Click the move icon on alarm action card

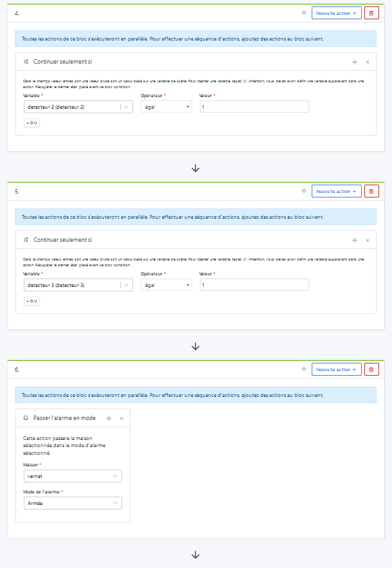pyautogui.click(x=109, y=418)
